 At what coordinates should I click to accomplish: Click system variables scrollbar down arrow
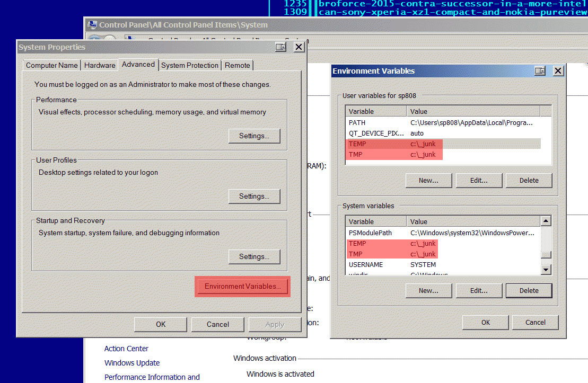click(546, 270)
